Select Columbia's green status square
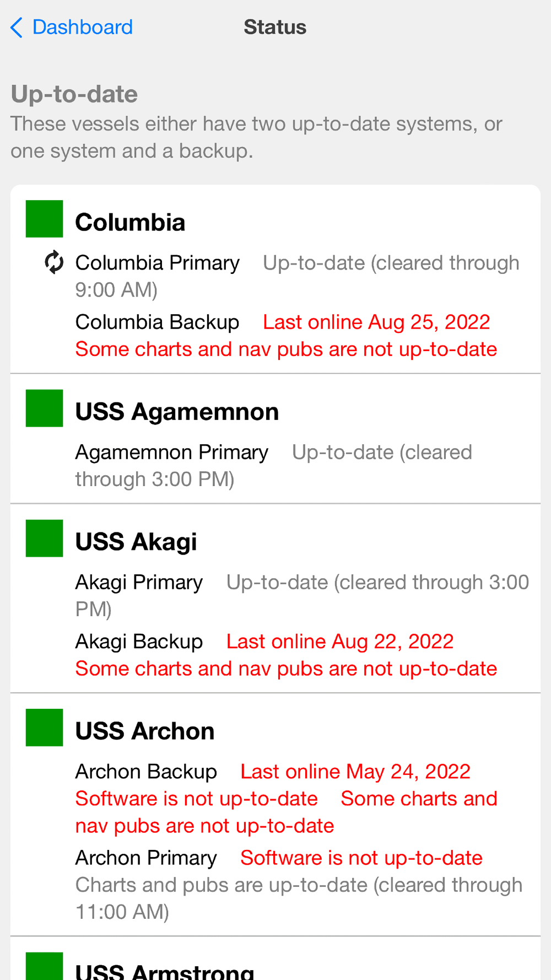 tap(44, 219)
